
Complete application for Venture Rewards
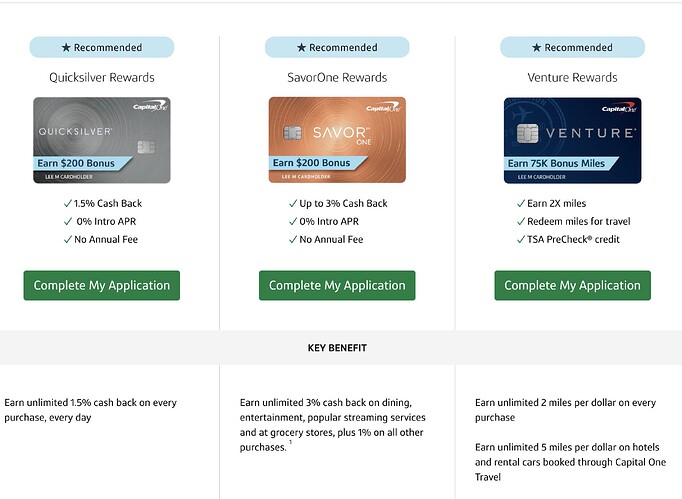tap(572, 285)
